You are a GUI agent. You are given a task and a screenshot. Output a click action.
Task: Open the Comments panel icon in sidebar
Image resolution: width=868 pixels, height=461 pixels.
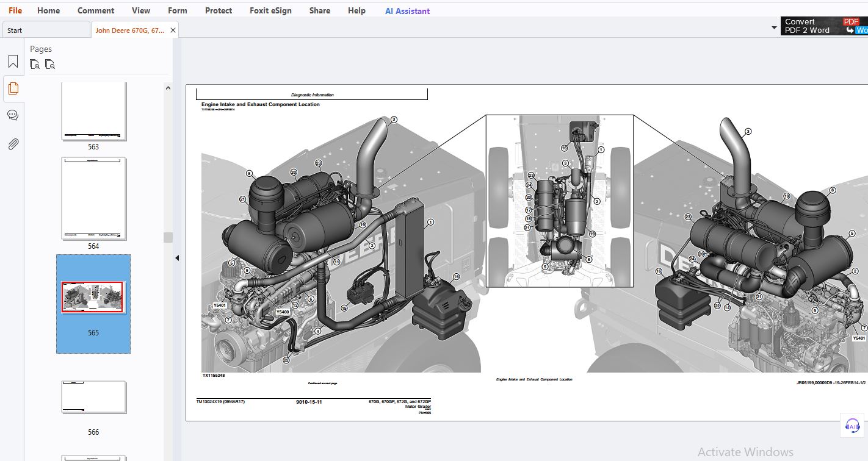pos(13,115)
